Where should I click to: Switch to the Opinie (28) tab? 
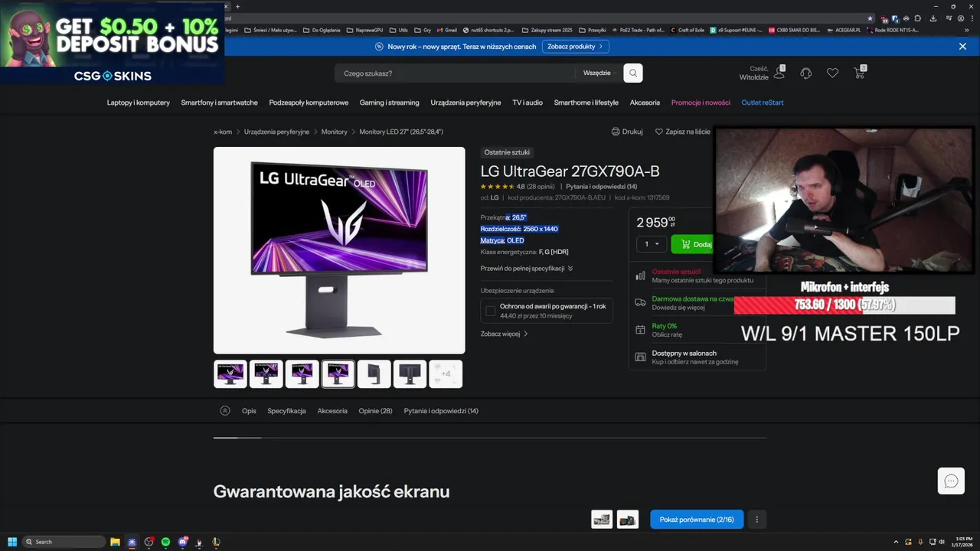tap(375, 411)
